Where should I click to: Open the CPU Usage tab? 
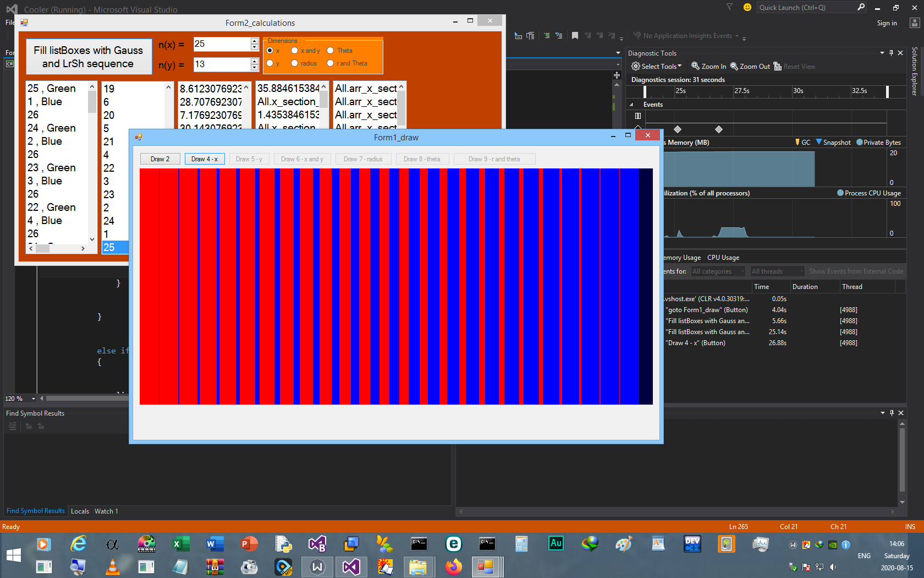point(723,258)
